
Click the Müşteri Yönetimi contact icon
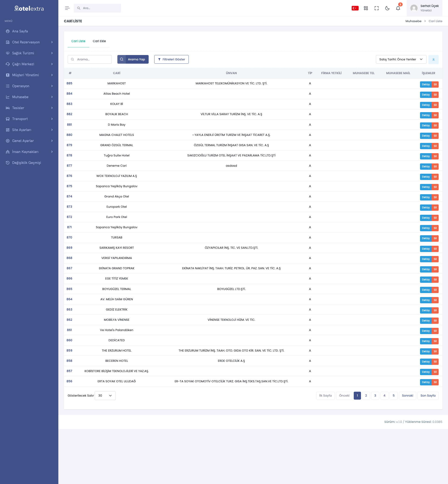8,75
